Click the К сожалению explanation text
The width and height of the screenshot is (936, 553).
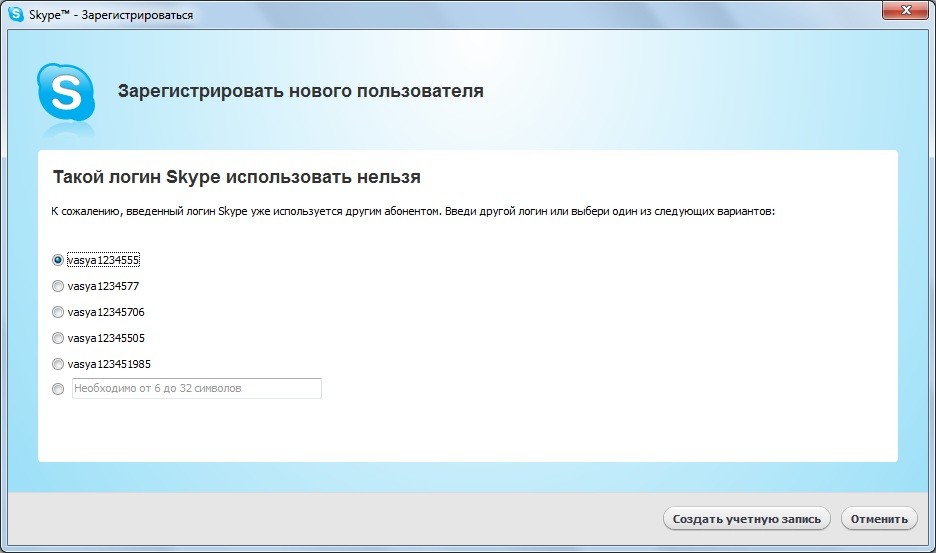pyautogui.click(x=412, y=211)
